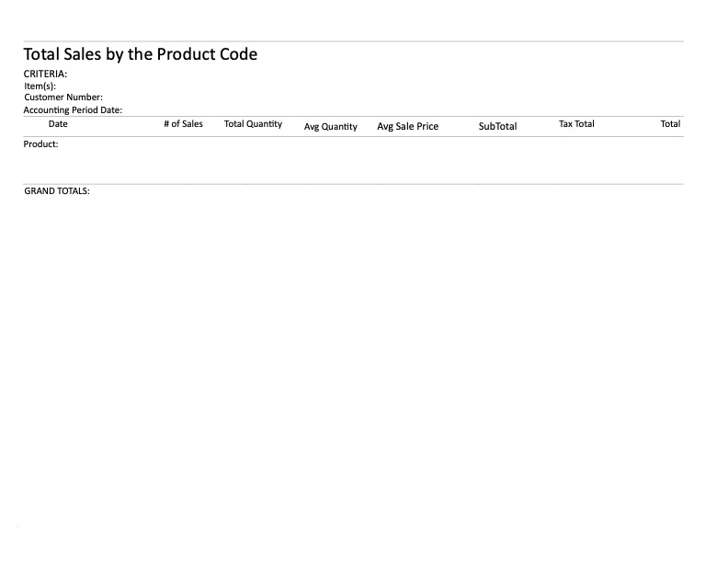Click the blank value area right of Item(s):

(184, 86)
